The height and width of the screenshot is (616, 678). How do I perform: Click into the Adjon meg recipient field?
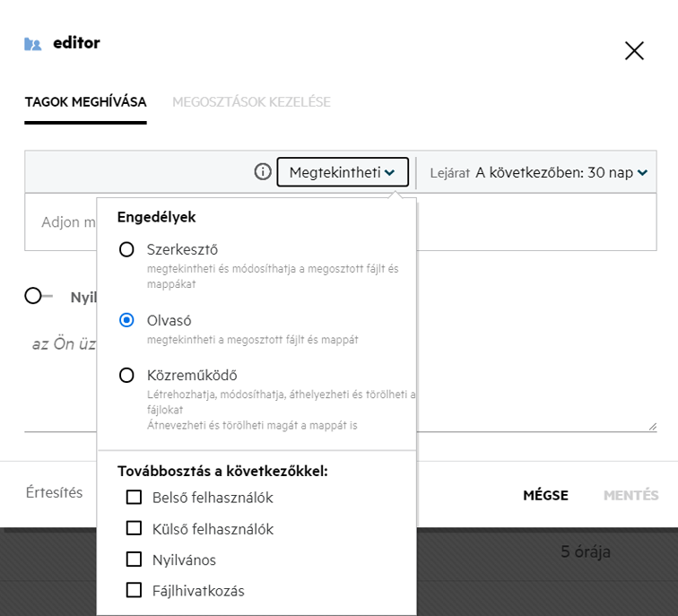[63, 221]
